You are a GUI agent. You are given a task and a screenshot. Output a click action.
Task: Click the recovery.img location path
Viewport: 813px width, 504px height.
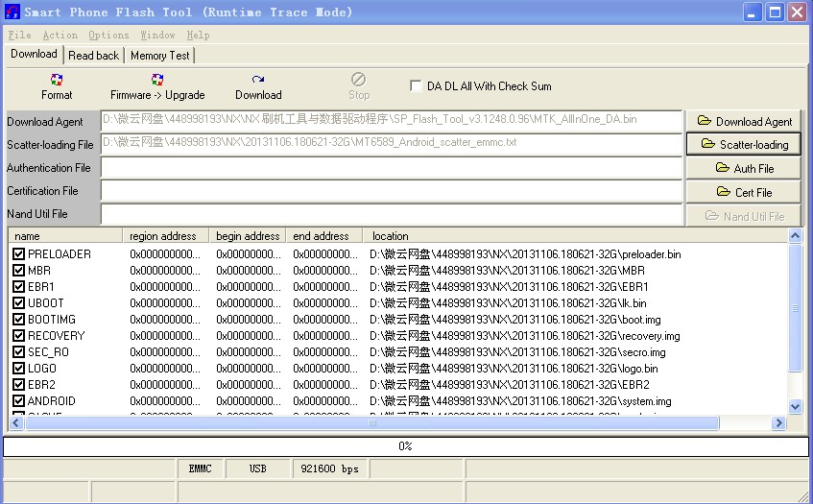tap(524, 335)
